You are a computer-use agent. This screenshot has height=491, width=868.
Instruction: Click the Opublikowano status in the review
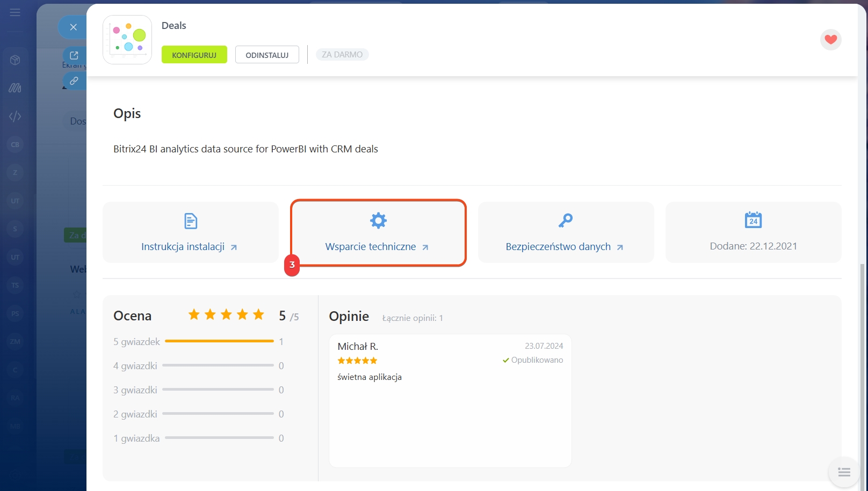point(533,360)
